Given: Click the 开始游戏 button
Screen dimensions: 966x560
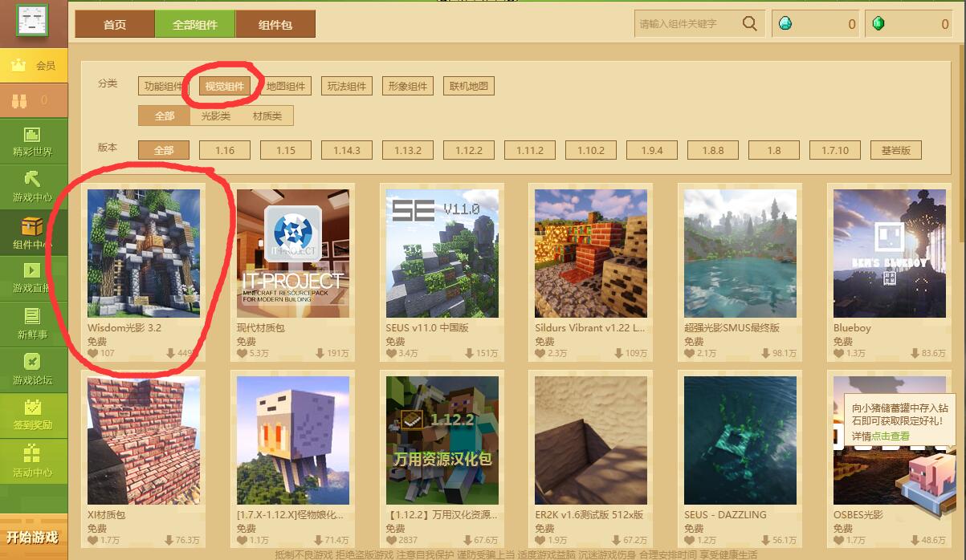Looking at the screenshot, I should [x=33, y=537].
